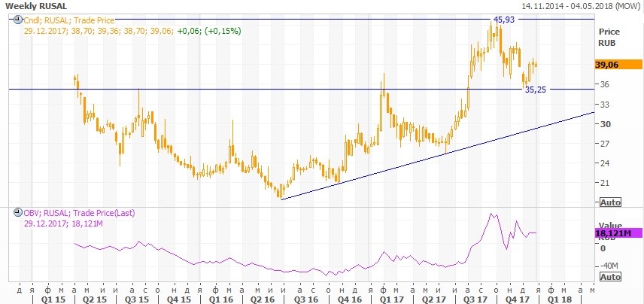Screen dimensions: 644x304
Task: Click the Q3 16 quarter on time axis
Action: [305, 298]
